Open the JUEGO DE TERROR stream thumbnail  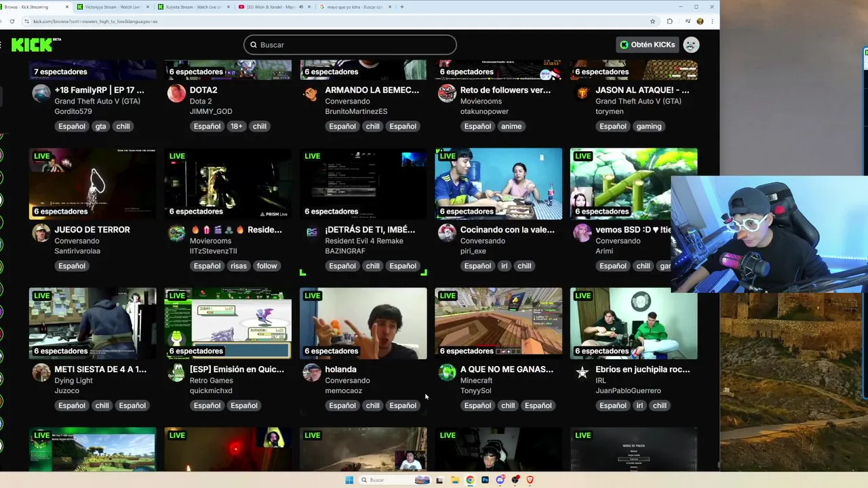point(92,184)
